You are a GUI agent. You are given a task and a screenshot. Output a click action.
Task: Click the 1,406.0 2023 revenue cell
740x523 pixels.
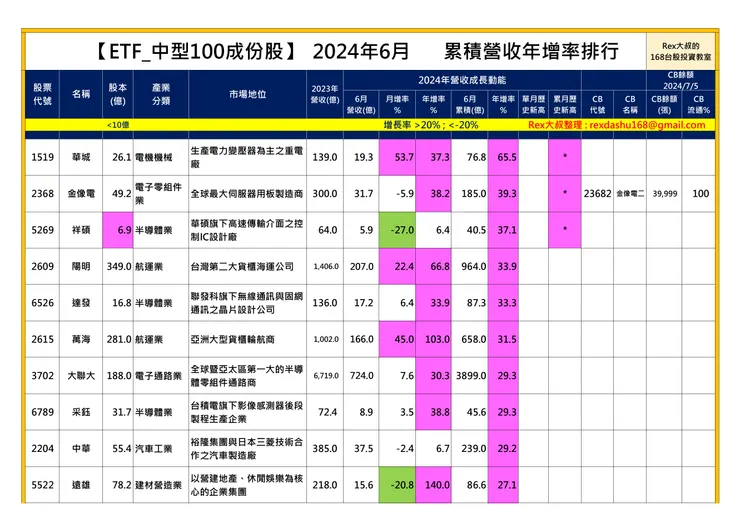325,266
